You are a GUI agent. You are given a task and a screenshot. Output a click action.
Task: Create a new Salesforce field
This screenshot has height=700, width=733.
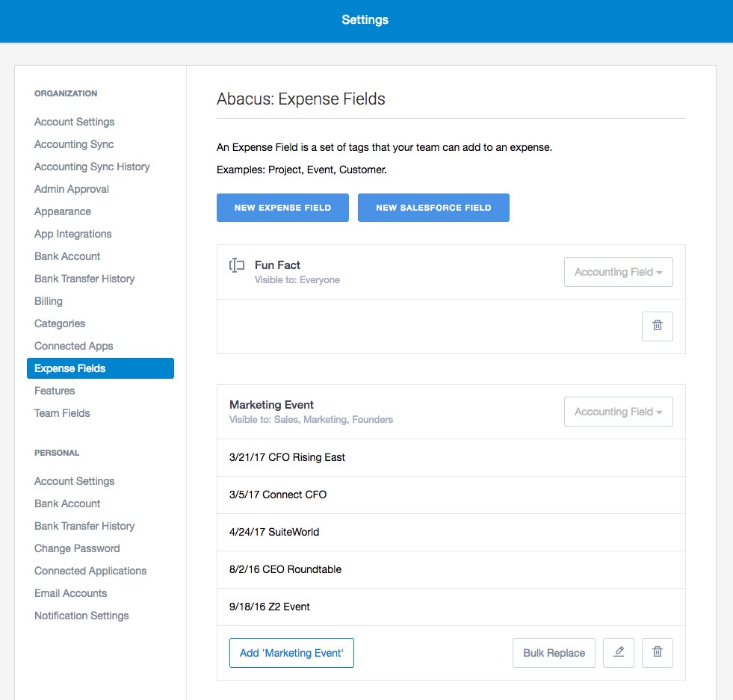coord(433,208)
